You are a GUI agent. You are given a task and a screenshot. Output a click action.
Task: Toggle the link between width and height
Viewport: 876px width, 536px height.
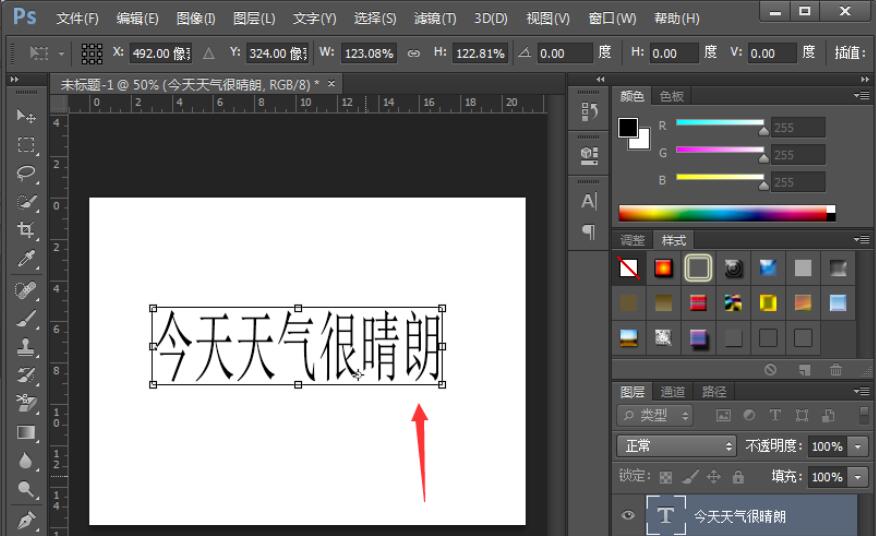413,53
